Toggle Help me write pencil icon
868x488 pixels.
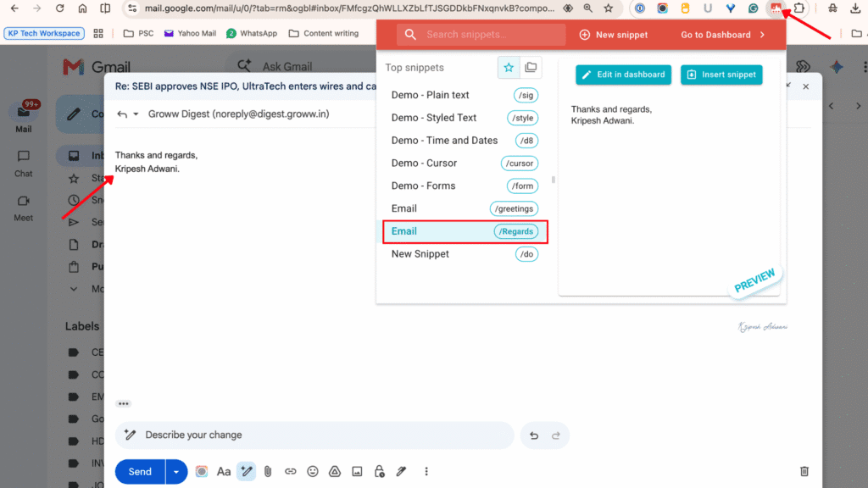click(x=247, y=471)
